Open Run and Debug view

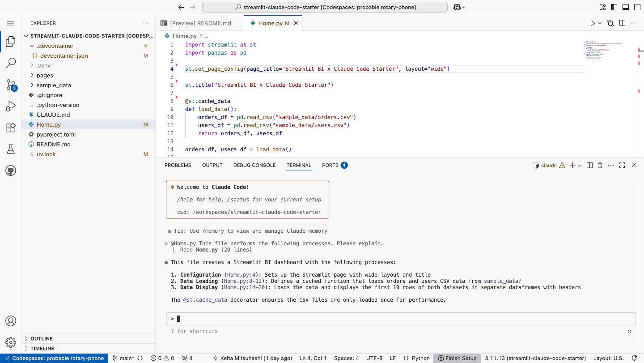(11, 106)
